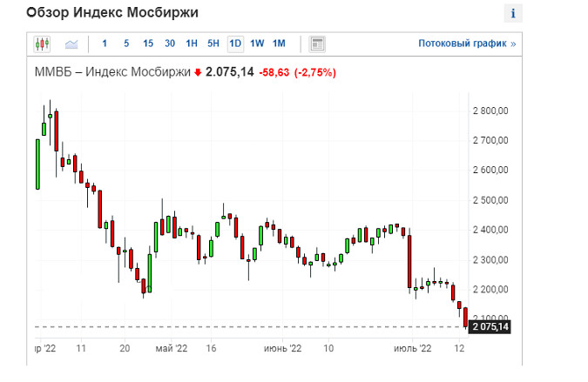
Task: Click the 2 600,00 price axis label
Action: 490,170
